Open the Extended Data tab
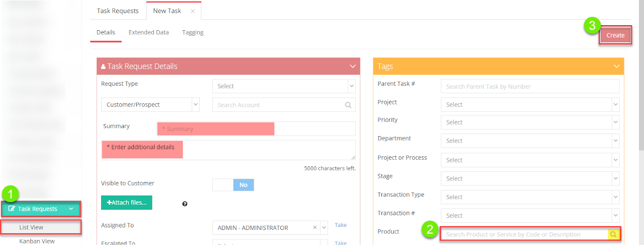The image size is (644, 245). [148, 32]
